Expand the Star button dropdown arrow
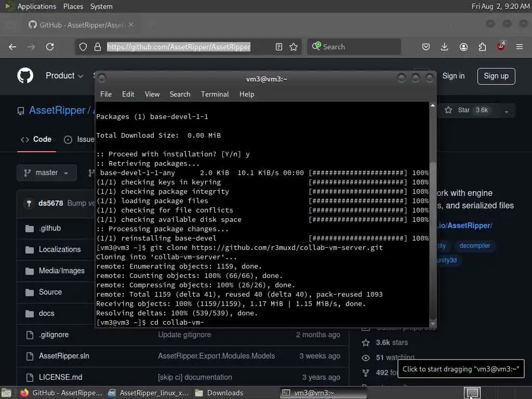532x399 pixels. tap(506, 111)
